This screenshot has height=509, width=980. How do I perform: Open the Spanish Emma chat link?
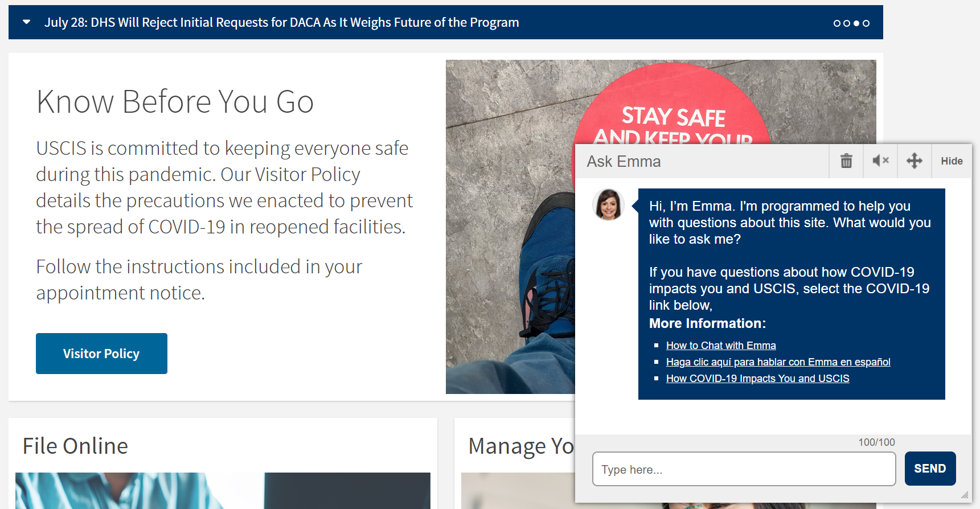[x=778, y=362]
